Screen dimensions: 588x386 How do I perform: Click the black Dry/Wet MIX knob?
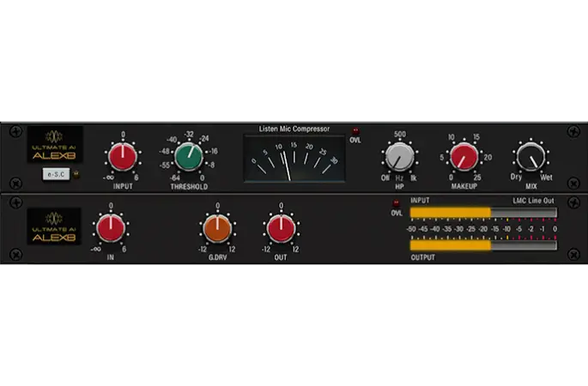pos(530,157)
